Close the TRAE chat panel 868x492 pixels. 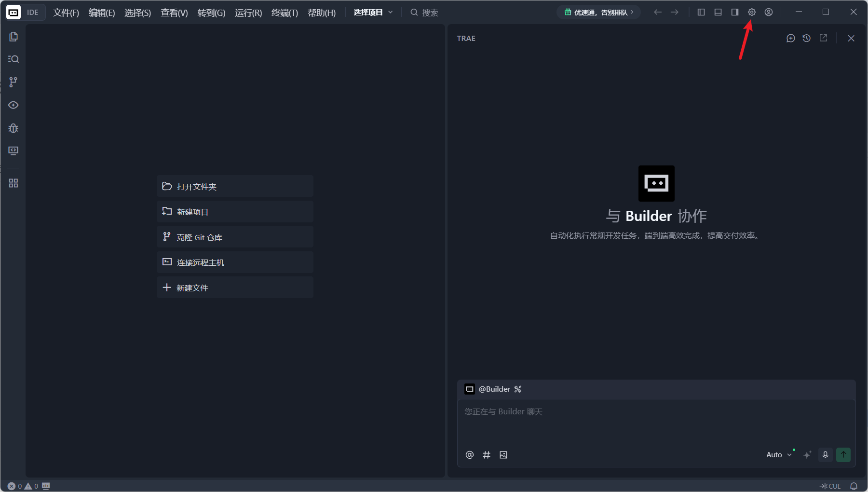click(x=851, y=38)
